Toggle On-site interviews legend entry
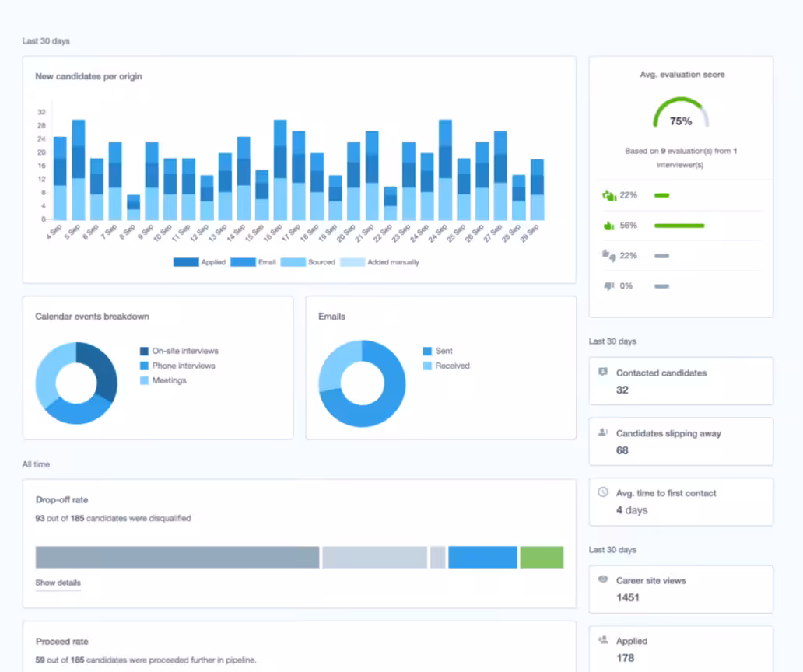Viewport: 803px width, 672px height. pyautogui.click(x=179, y=351)
